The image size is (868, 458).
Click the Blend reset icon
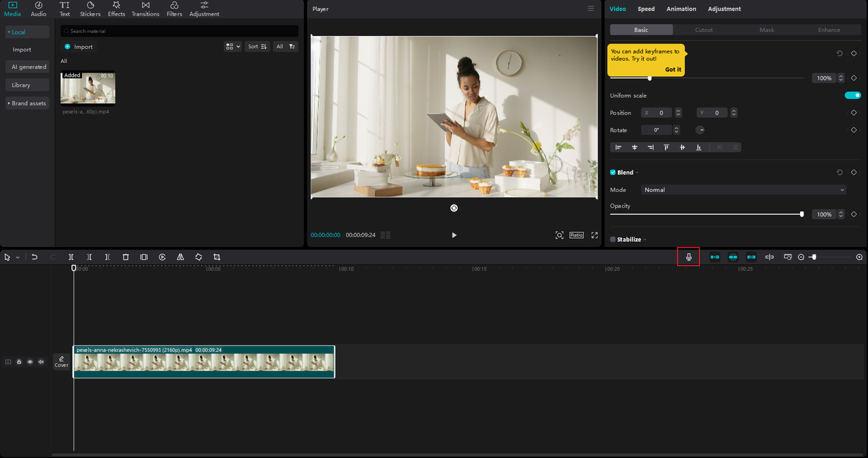tap(840, 172)
